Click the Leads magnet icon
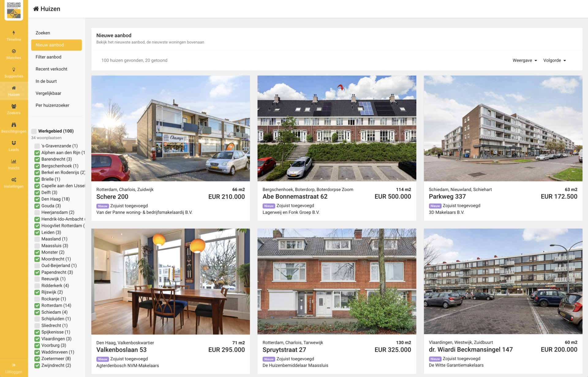This screenshot has width=588, height=377. tap(14, 143)
